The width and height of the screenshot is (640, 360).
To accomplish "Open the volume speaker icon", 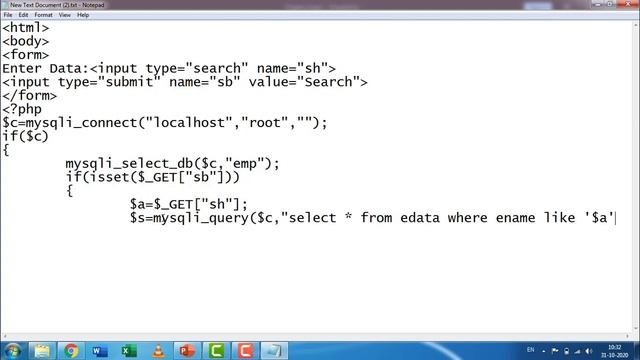I will pyautogui.click(x=589, y=351).
